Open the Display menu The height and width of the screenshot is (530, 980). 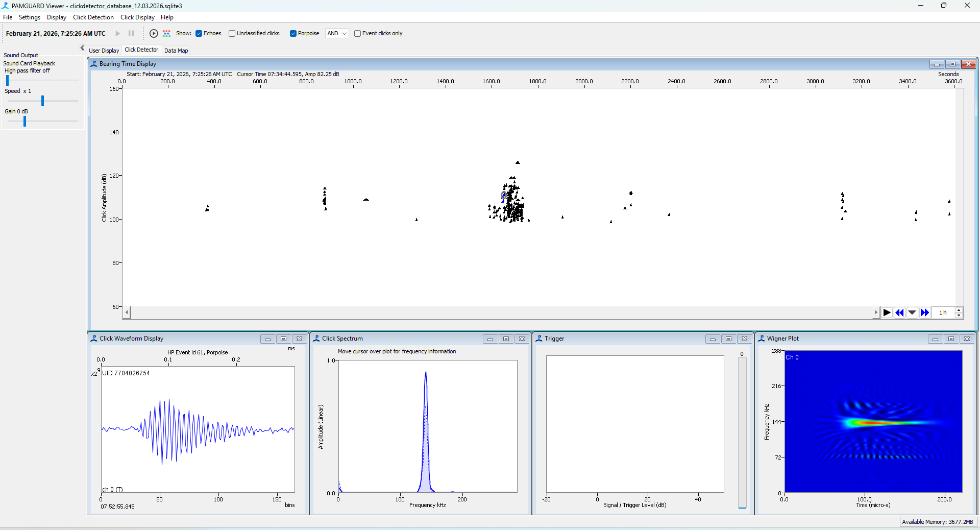pos(57,17)
